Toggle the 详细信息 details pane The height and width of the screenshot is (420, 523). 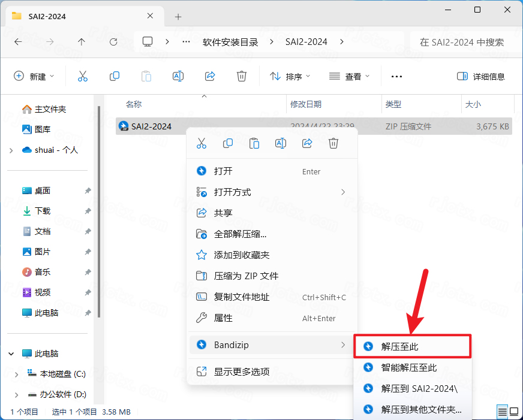pos(480,76)
